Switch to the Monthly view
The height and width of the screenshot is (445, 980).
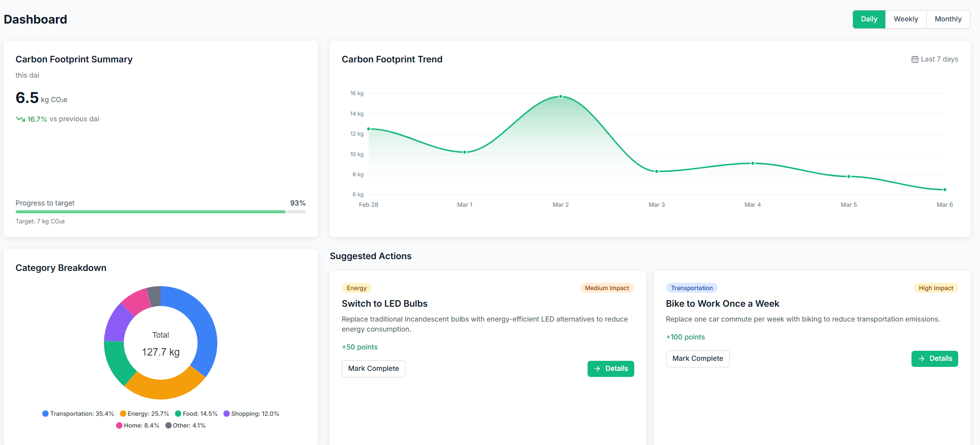point(948,19)
